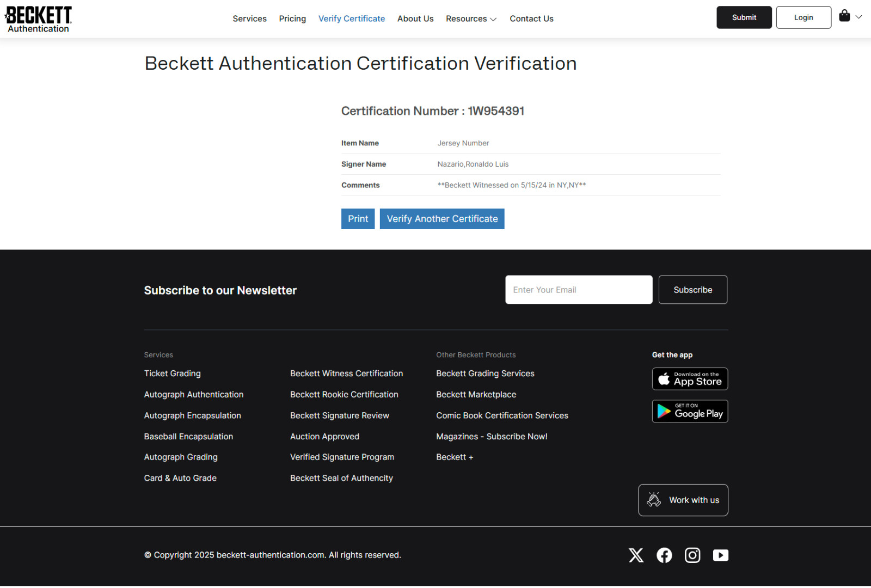Click the newsletter Subscribe button
The image size is (871, 588).
click(x=692, y=290)
